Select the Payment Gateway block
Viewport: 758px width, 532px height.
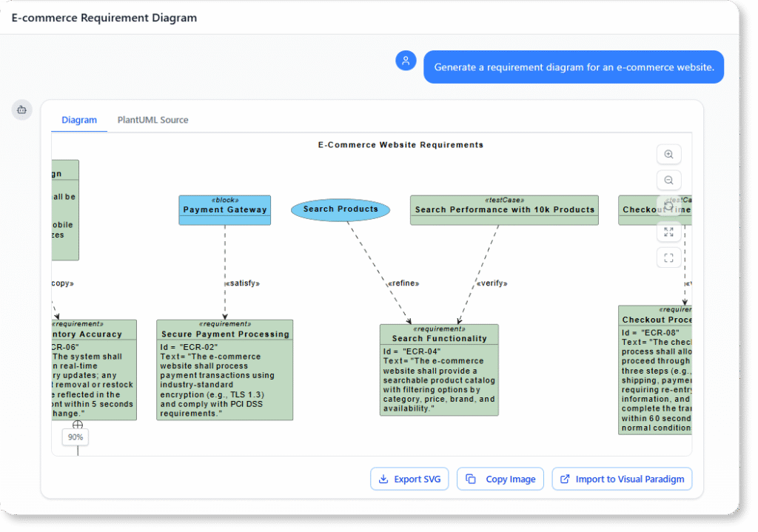pyautogui.click(x=224, y=209)
